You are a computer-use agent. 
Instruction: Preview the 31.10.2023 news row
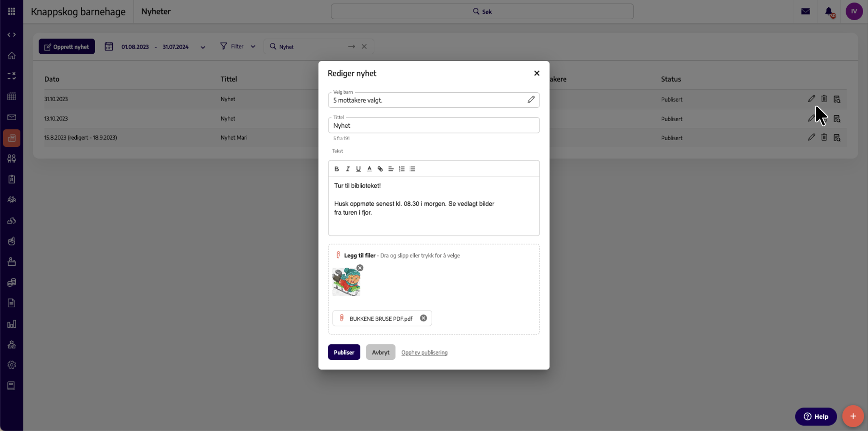[837, 99]
